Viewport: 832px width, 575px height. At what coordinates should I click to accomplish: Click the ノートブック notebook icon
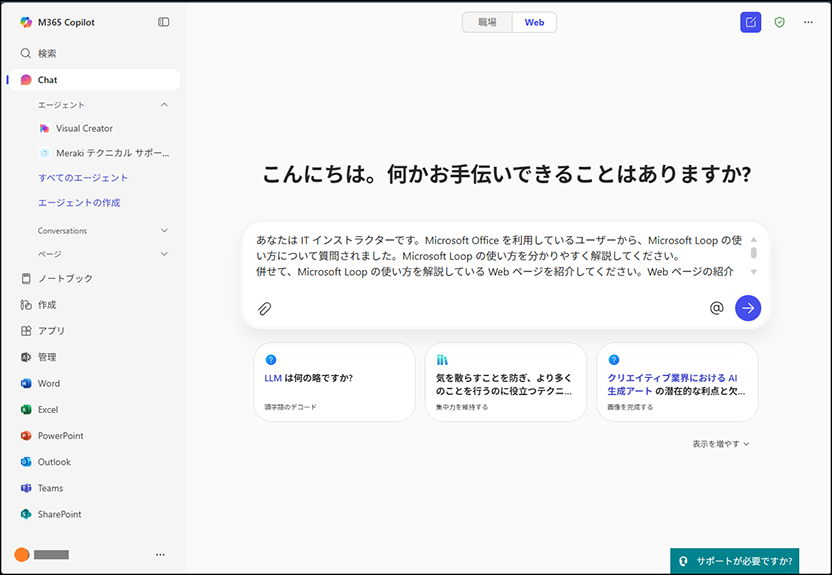tap(26, 278)
